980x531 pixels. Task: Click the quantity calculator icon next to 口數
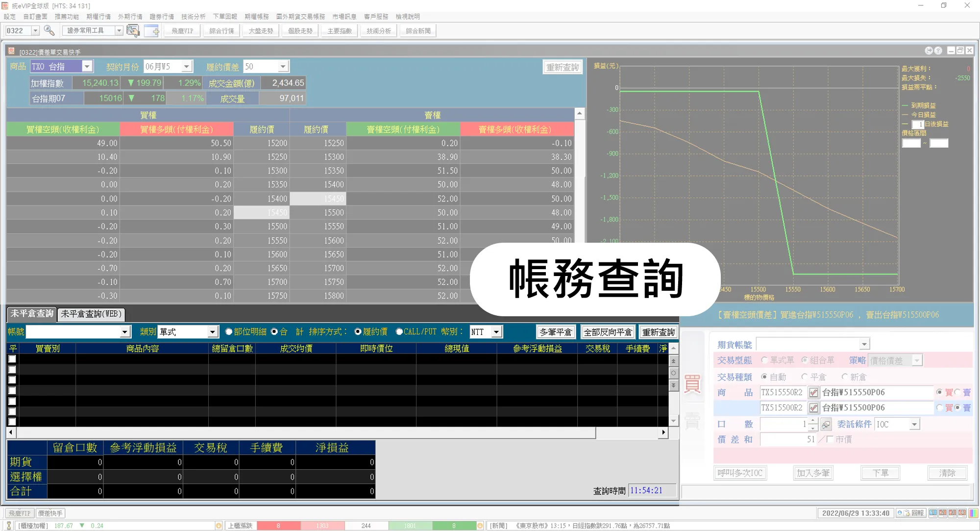point(826,424)
